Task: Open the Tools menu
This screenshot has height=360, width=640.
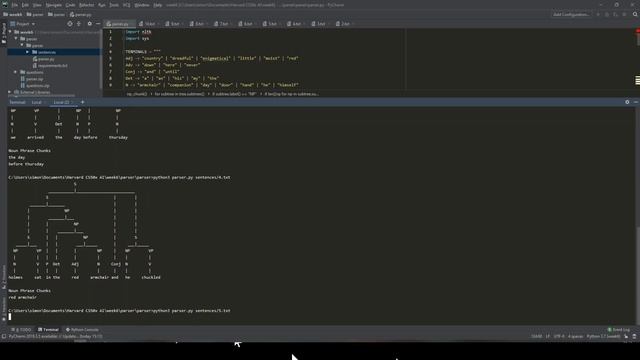Action: (x=114, y=5)
